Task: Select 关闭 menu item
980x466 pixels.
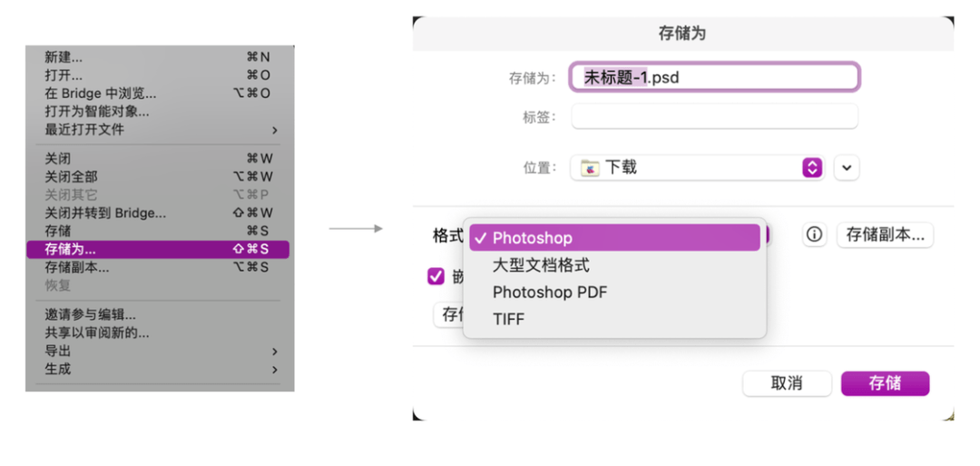Action: (160, 158)
